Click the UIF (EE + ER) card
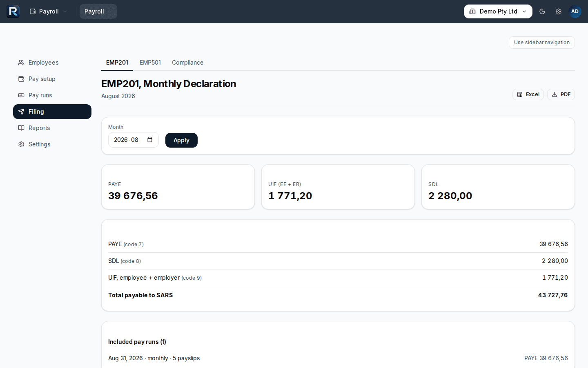Image resolution: width=588 pixels, height=368 pixels. [338, 187]
